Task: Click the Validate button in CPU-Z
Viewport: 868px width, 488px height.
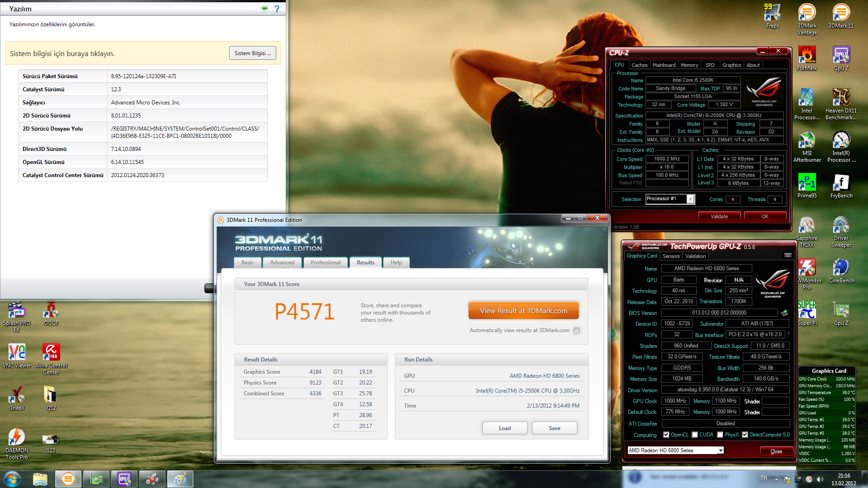Action: 719,216
